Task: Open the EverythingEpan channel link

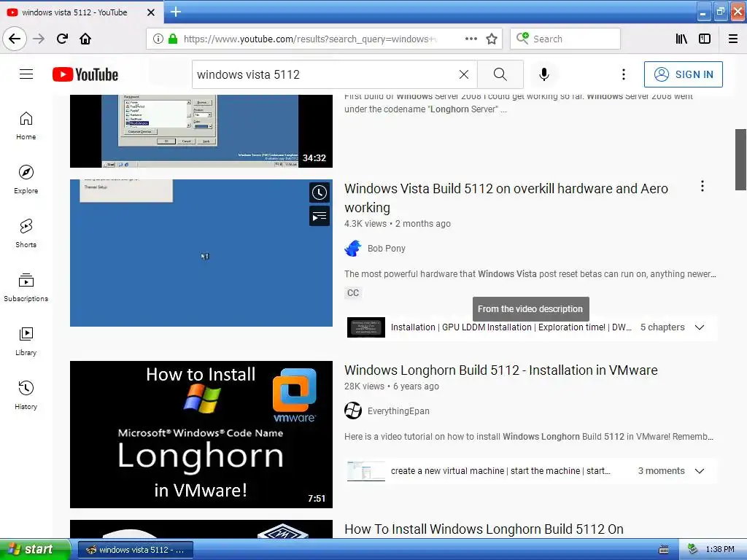Action: pos(398,411)
